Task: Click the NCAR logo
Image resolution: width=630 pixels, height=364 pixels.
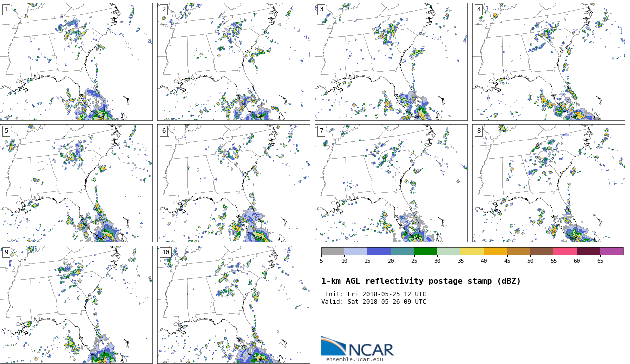Action: click(x=357, y=347)
